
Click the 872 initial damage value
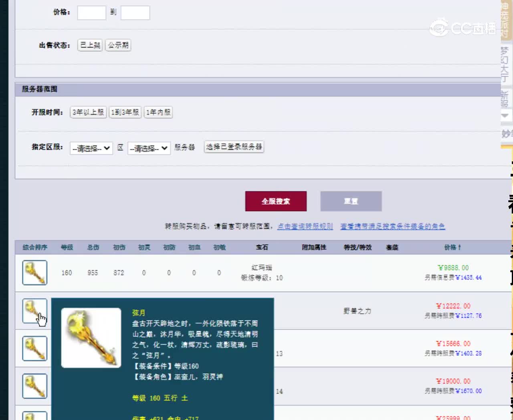point(119,273)
